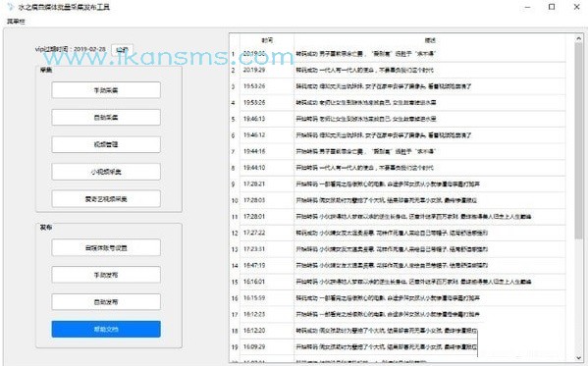Viewport: 588px width, 366px height.
Task: Maximize the application window
Action: click(552, 7)
